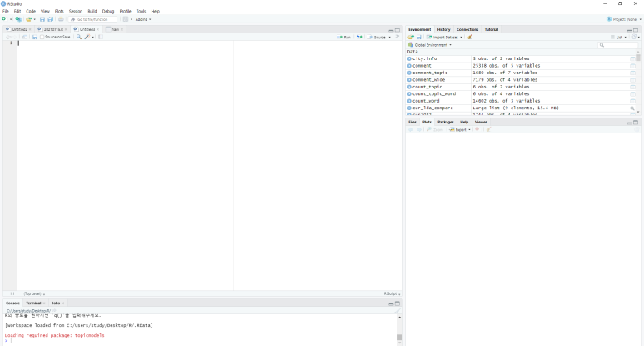Close the Untitled2 editor tab
This screenshot has width=644, height=346.
pos(30,29)
